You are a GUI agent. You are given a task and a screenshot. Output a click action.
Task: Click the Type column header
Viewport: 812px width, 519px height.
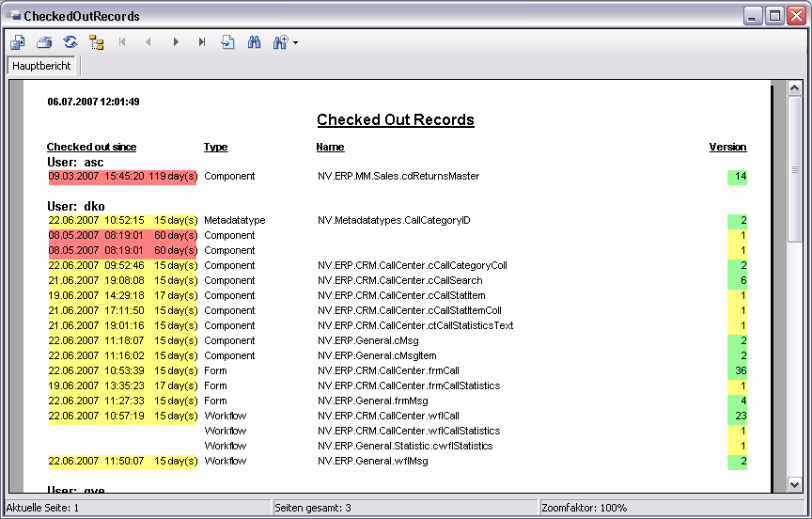[215, 147]
